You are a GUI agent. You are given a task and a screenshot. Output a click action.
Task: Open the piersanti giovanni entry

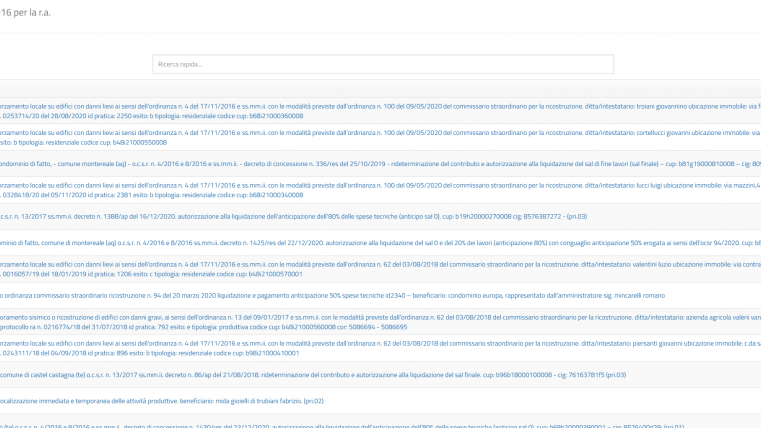[x=380, y=344]
